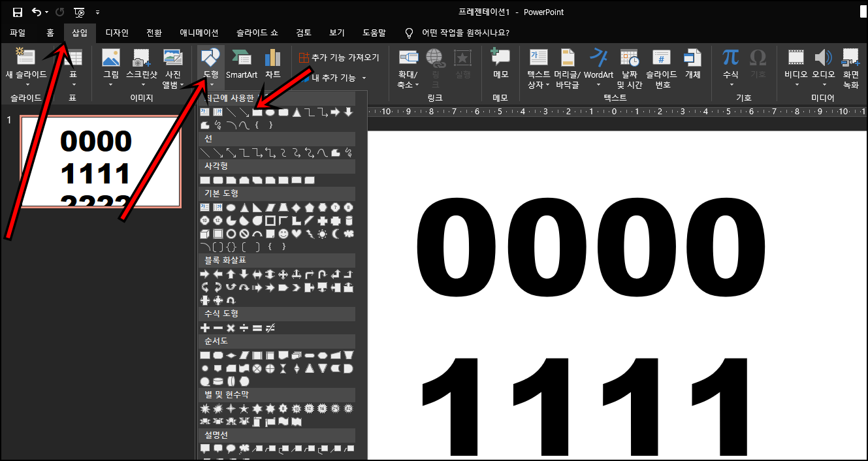
Task: Select the prohibition 'no' symbol shape
Action: coord(244,234)
